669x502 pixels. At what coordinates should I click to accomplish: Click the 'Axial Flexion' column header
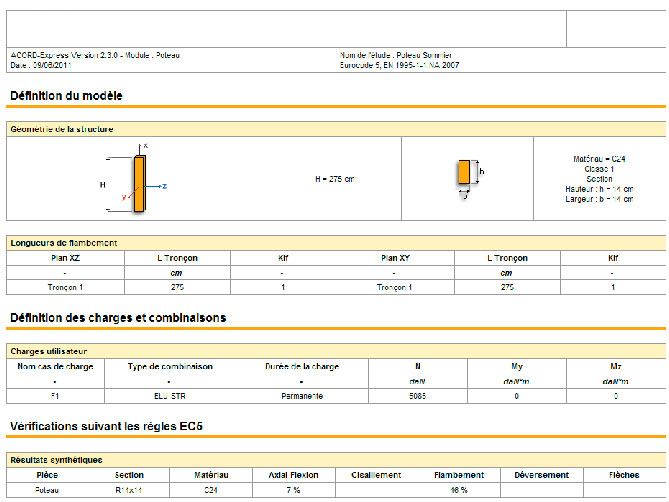pyautogui.click(x=294, y=475)
